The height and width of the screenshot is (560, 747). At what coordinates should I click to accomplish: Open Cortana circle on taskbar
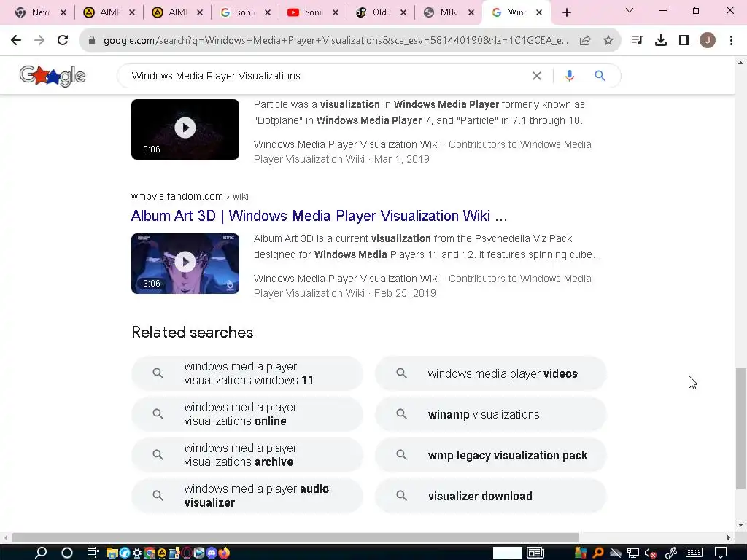(67, 553)
